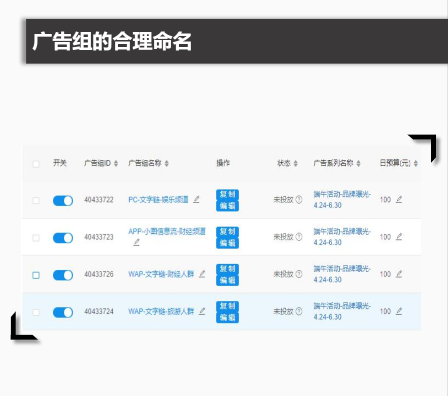Open series link 端午活动-品牌曝光 in row 40433726
This screenshot has height=396, width=448.
coord(342,274)
